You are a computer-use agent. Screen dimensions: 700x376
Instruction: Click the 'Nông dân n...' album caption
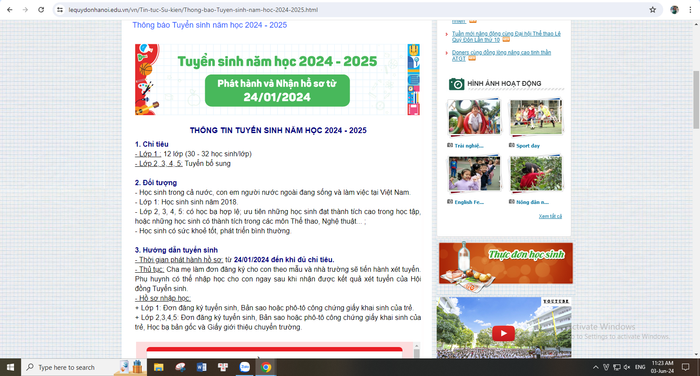(532, 202)
